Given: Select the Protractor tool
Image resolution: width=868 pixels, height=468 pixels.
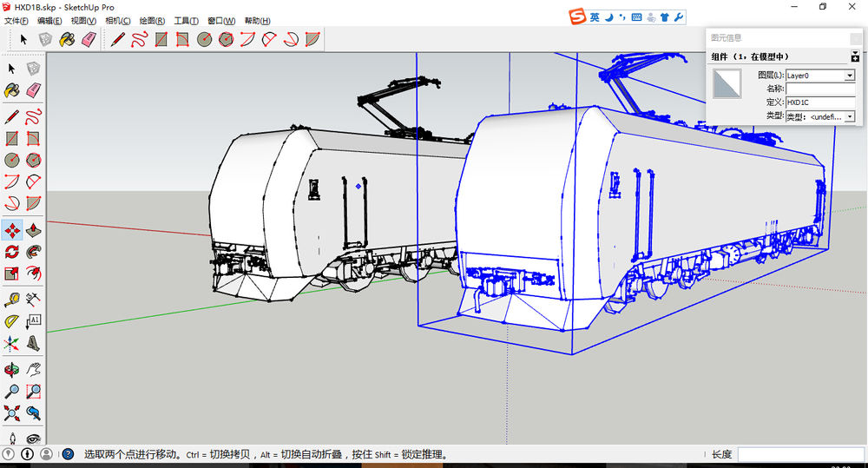Looking at the screenshot, I should (x=12, y=321).
